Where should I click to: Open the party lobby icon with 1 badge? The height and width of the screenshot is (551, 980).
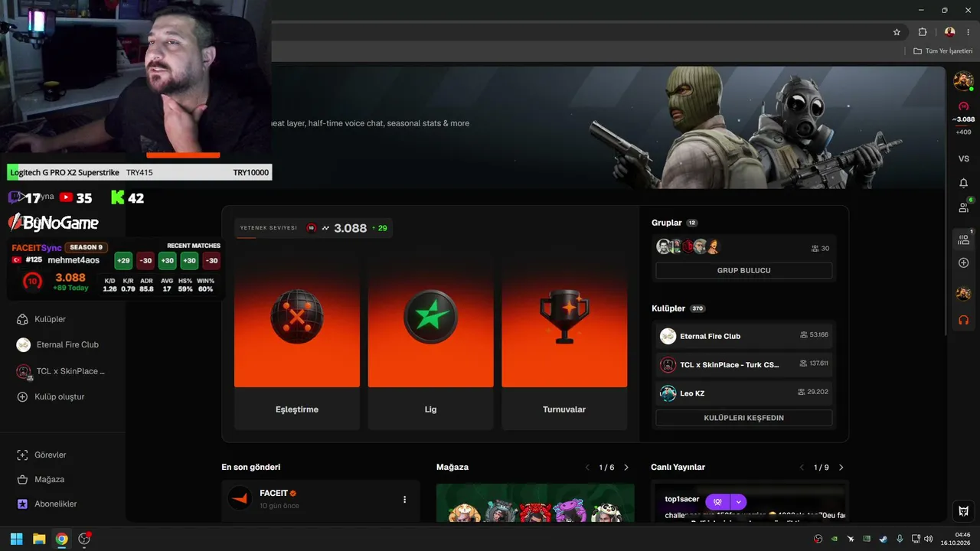tap(964, 239)
